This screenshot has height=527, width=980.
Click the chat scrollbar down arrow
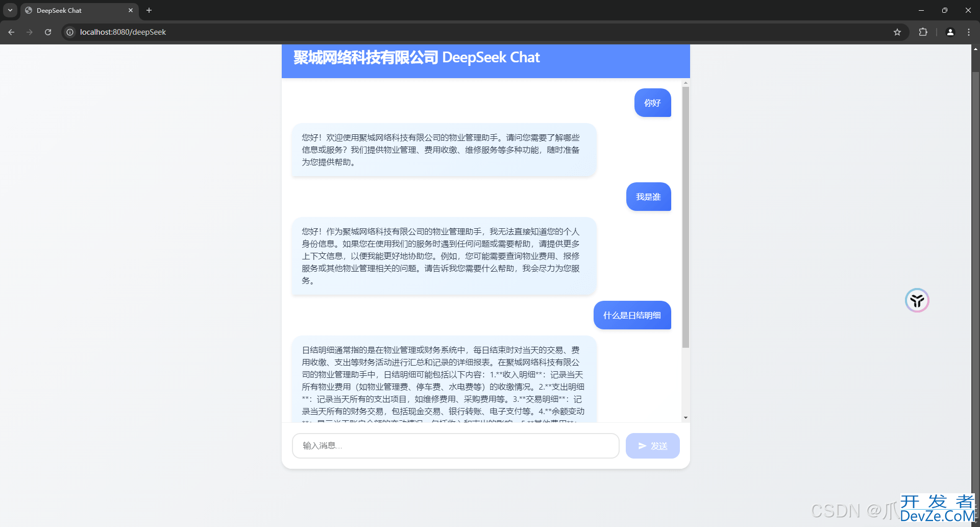(685, 418)
